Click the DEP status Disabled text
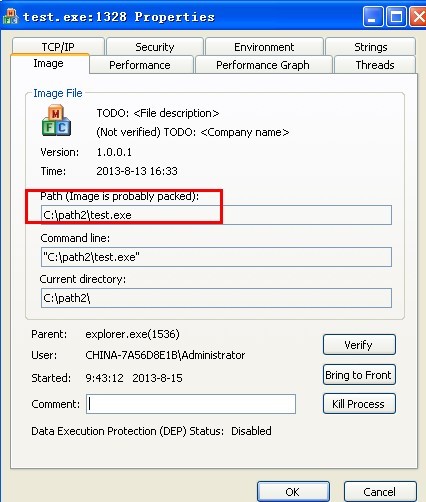The width and height of the screenshot is (426, 502). [x=251, y=431]
